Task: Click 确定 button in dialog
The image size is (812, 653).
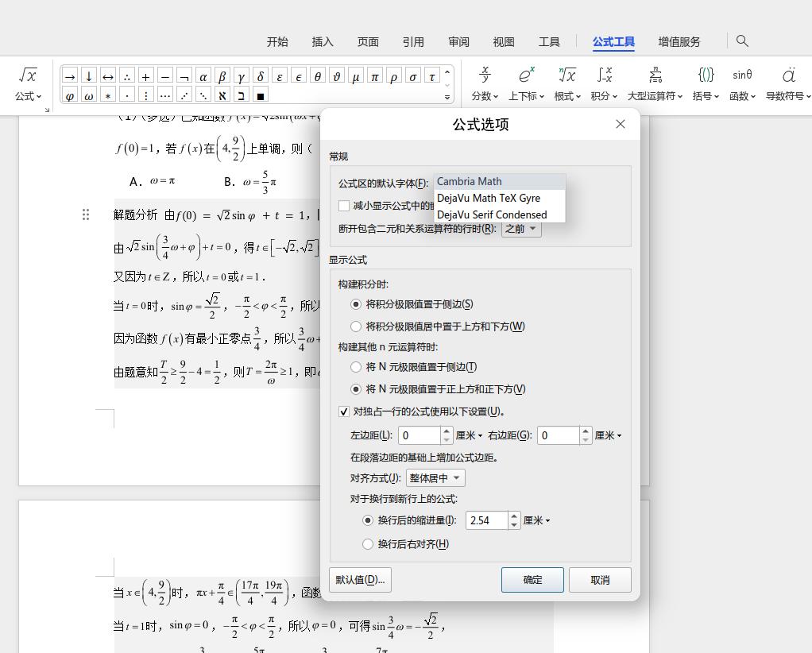Action: (532, 579)
